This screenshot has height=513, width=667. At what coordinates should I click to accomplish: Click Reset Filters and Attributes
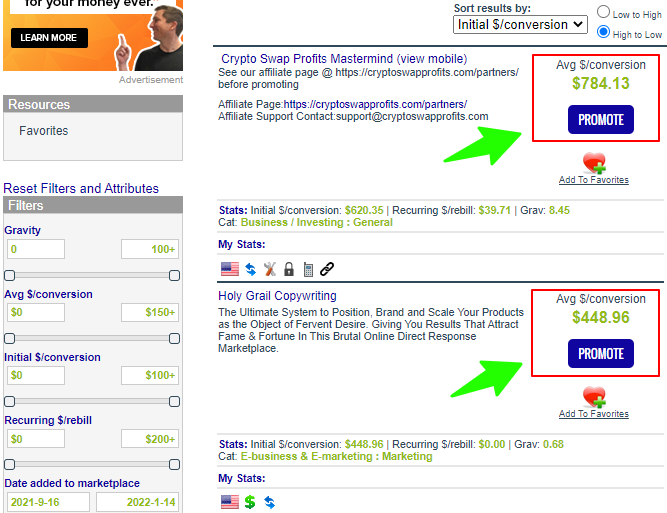(x=81, y=188)
